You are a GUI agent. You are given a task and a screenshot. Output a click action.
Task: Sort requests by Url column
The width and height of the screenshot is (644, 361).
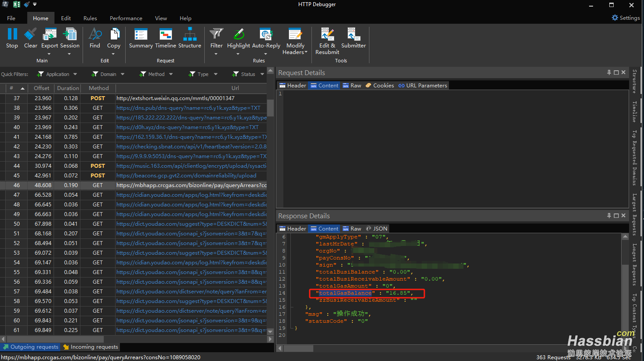(x=235, y=88)
